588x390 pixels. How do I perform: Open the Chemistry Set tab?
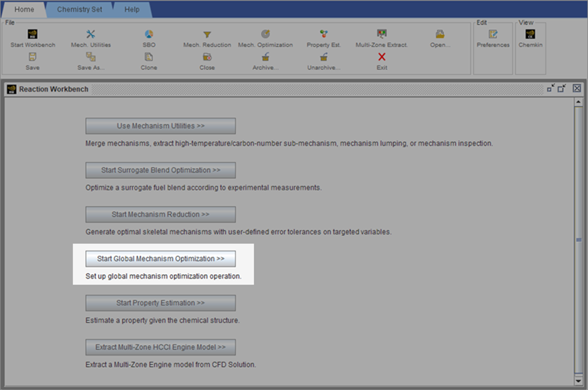click(x=79, y=9)
